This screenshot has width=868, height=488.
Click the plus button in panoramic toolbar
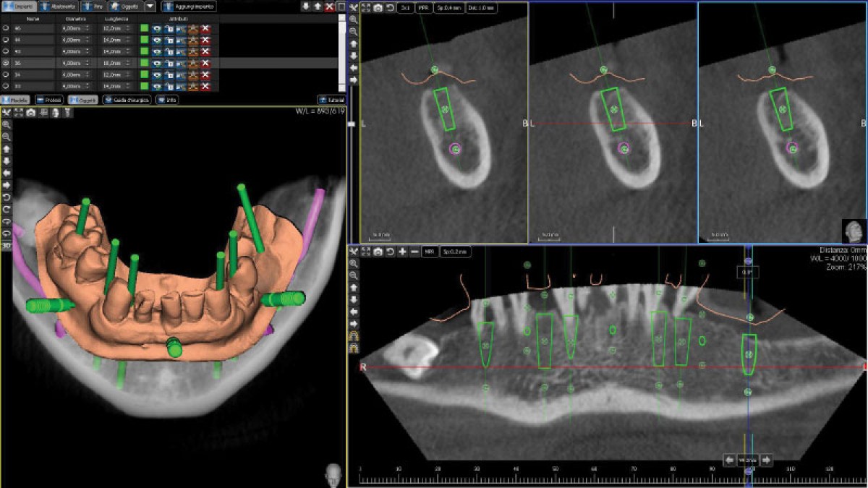402,252
